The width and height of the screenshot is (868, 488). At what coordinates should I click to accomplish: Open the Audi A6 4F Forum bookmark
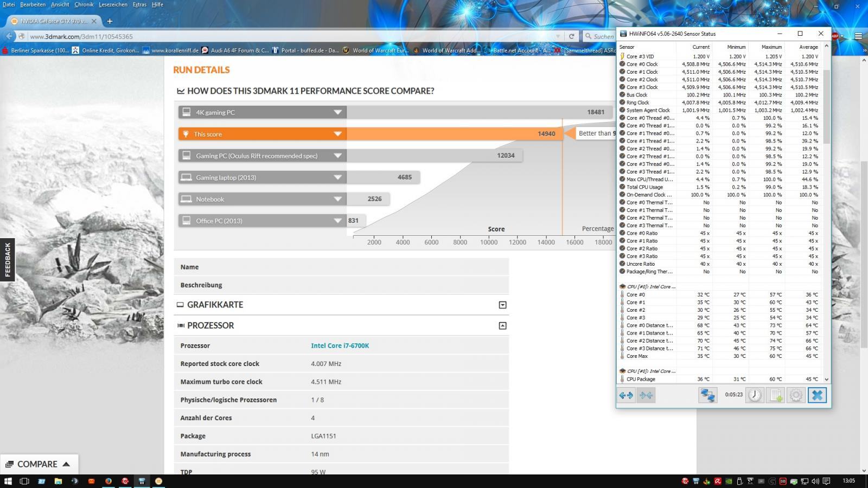pyautogui.click(x=235, y=50)
